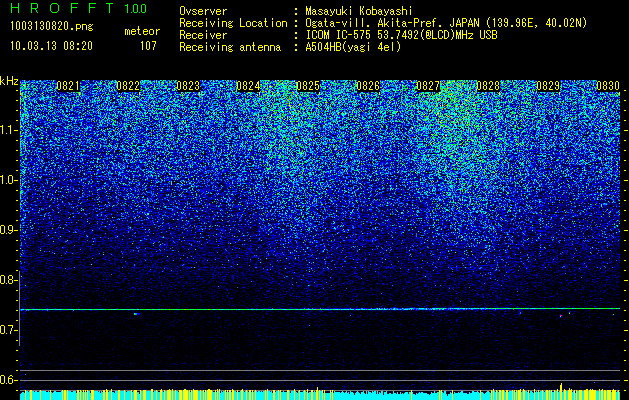Click the 0827 time marker
Screen dimensions: 629x400
click(x=428, y=86)
